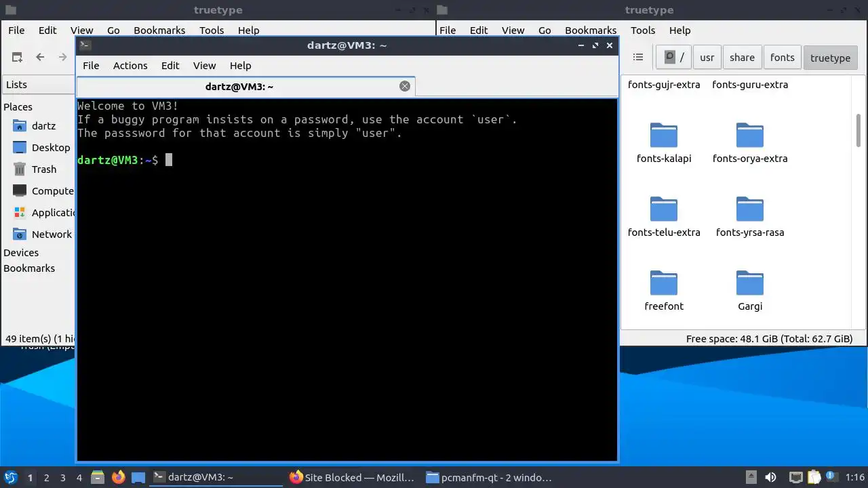Screen dimensions: 868x488
Task: Click the Devices section header
Action: pos(21,253)
